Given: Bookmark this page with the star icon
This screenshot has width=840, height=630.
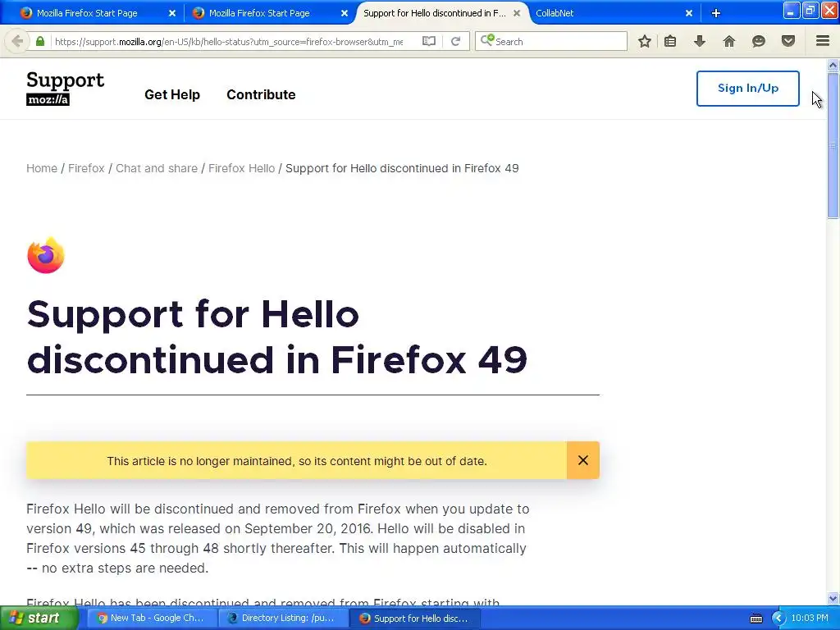Looking at the screenshot, I should pos(645,41).
